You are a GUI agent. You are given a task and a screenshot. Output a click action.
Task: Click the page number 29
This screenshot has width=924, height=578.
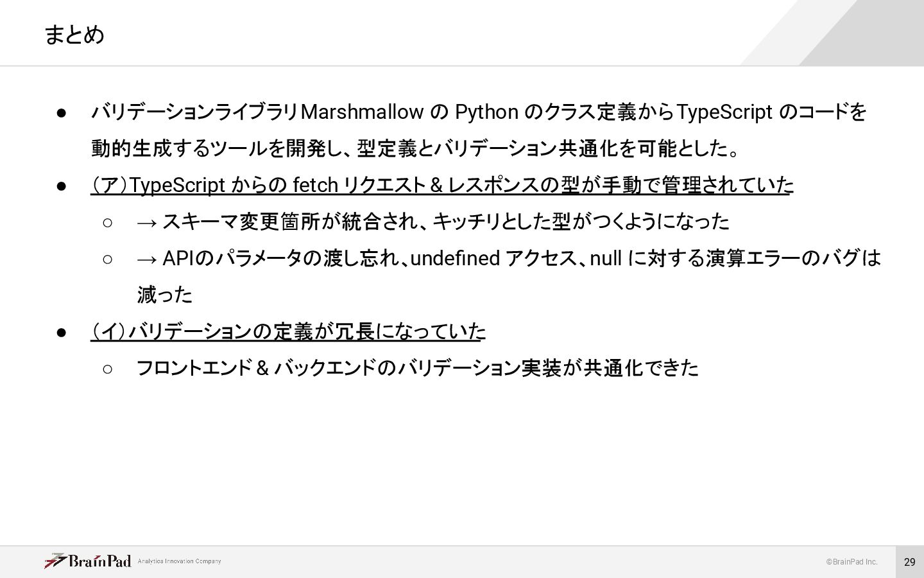[909, 562]
